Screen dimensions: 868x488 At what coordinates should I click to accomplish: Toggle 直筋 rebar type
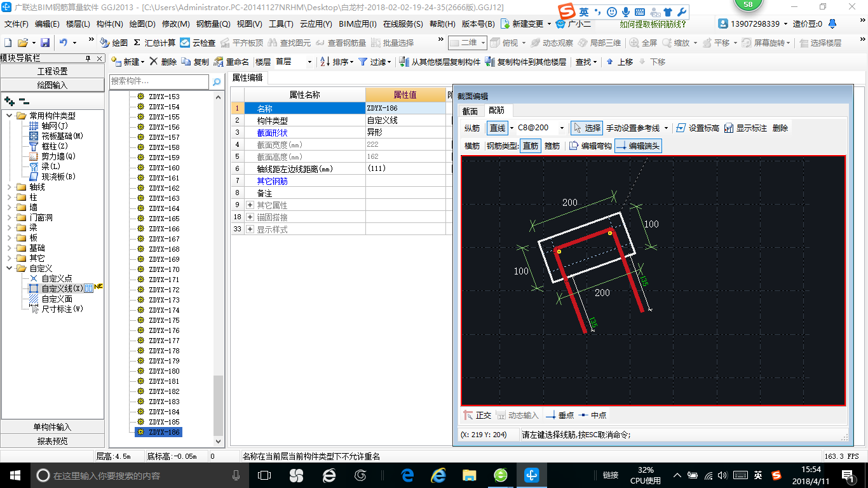pos(531,146)
